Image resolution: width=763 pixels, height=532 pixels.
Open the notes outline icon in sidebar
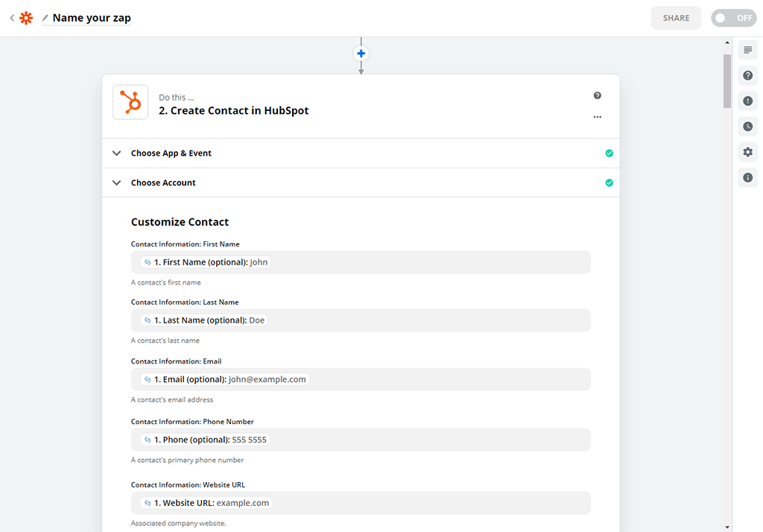point(747,50)
